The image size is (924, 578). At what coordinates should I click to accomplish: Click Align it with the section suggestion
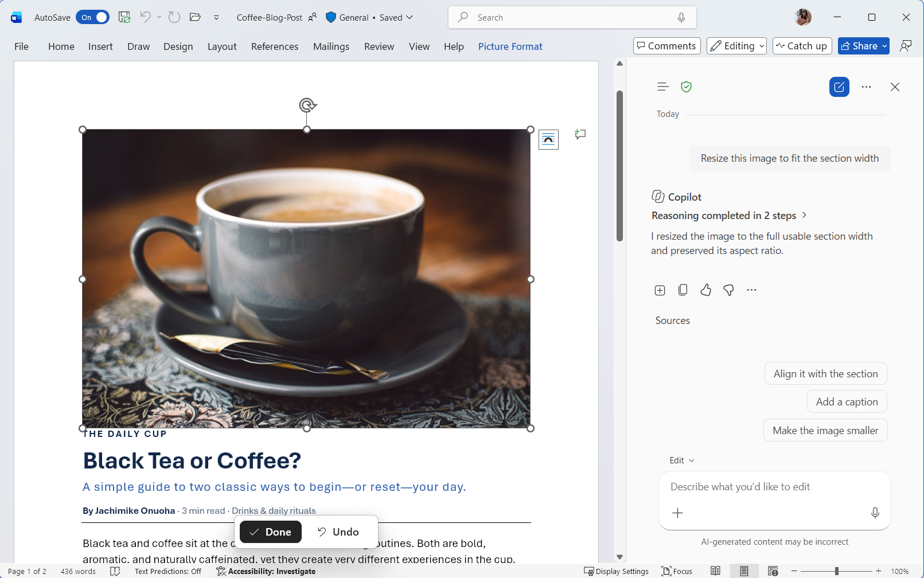click(x=825, y=373)
